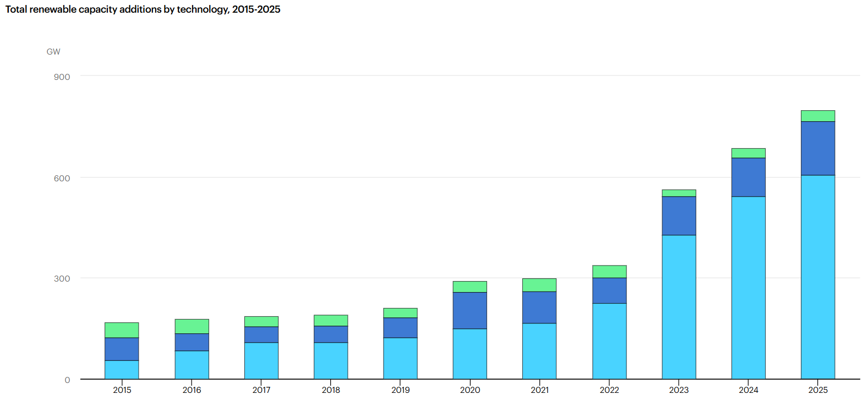Click the dark blue segment of the 2020 bar

(470, 310)
